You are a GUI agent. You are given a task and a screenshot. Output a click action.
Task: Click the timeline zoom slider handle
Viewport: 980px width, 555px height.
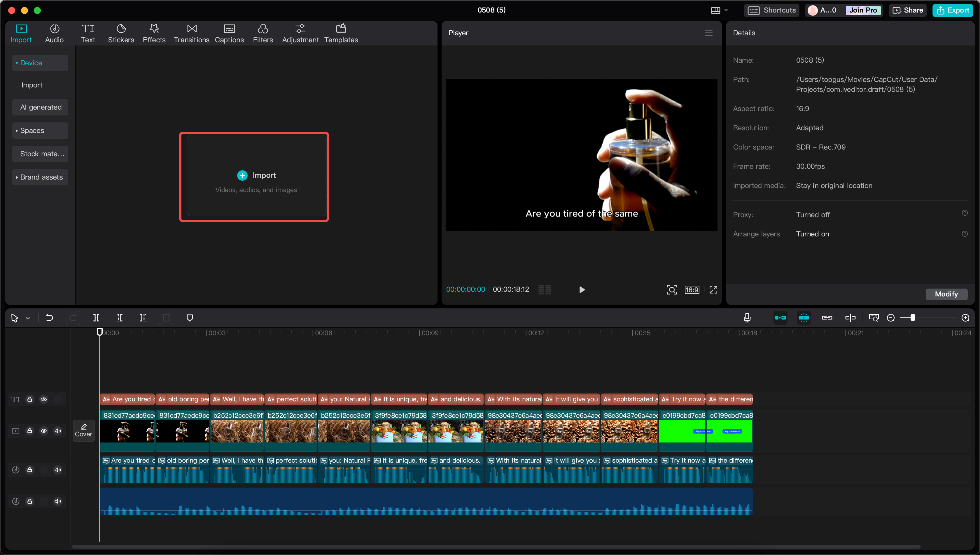pos(913,317)
